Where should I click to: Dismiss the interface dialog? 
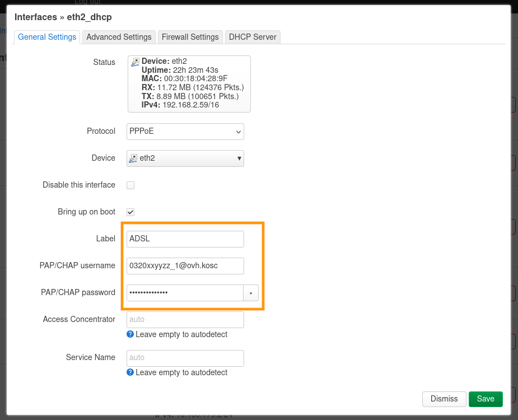444,399
